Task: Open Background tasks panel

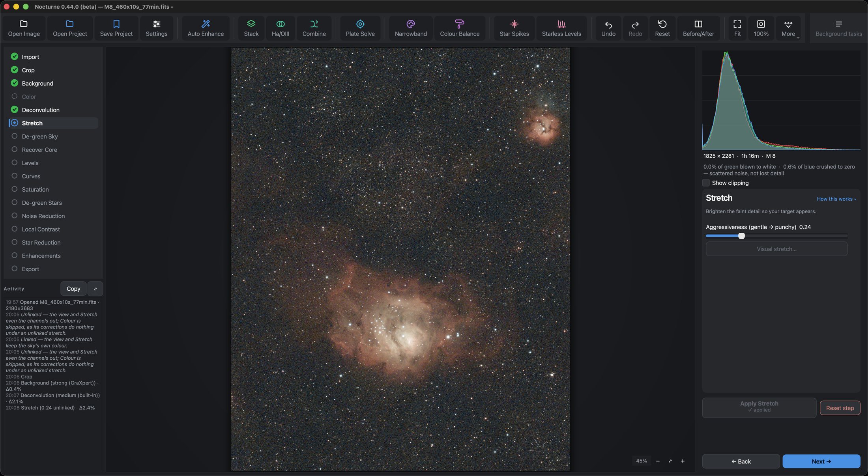Action: pos(838,28)
